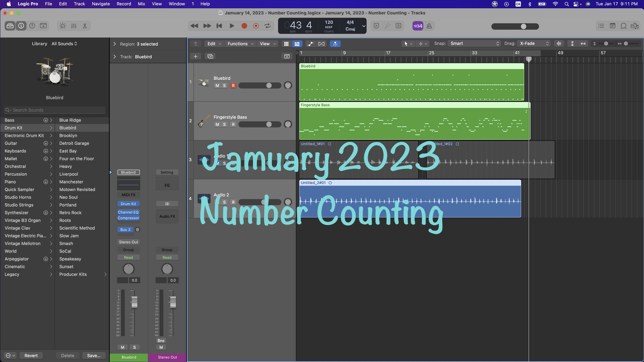
Task: Open the Note Pads icon
Action: point(612,26)
